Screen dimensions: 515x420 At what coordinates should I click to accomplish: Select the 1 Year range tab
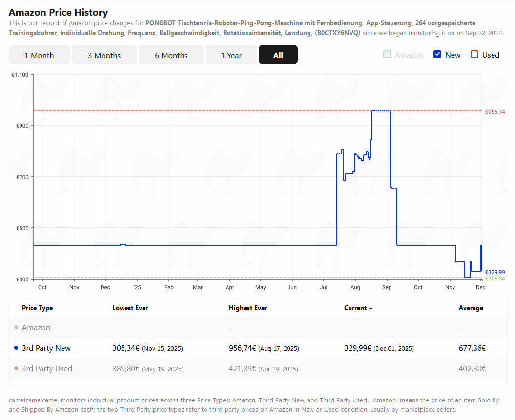[x=231, y=55]
